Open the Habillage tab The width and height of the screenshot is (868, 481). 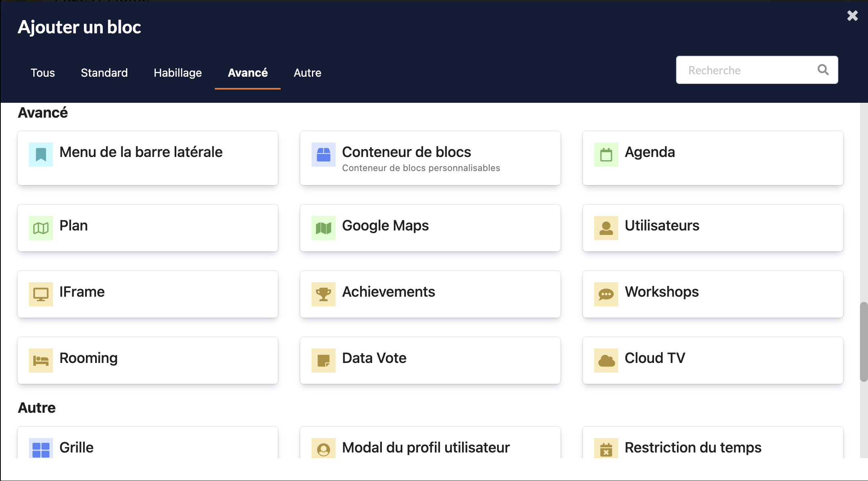point(177,73)
